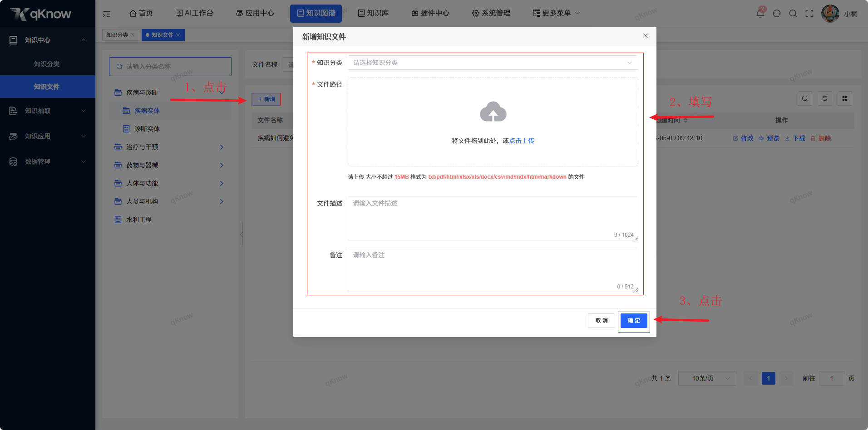
Task: Close the 新增知识文件 dialog
Action: [646, 36]
